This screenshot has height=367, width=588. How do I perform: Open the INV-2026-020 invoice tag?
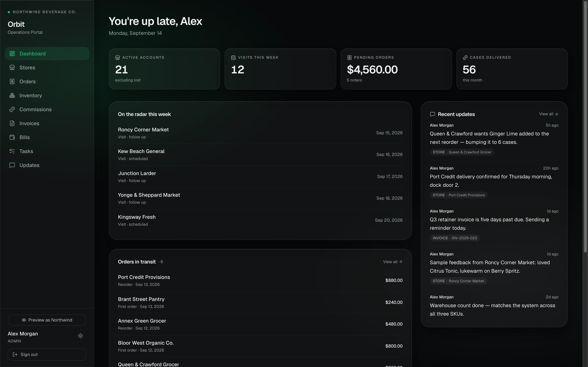455,238
